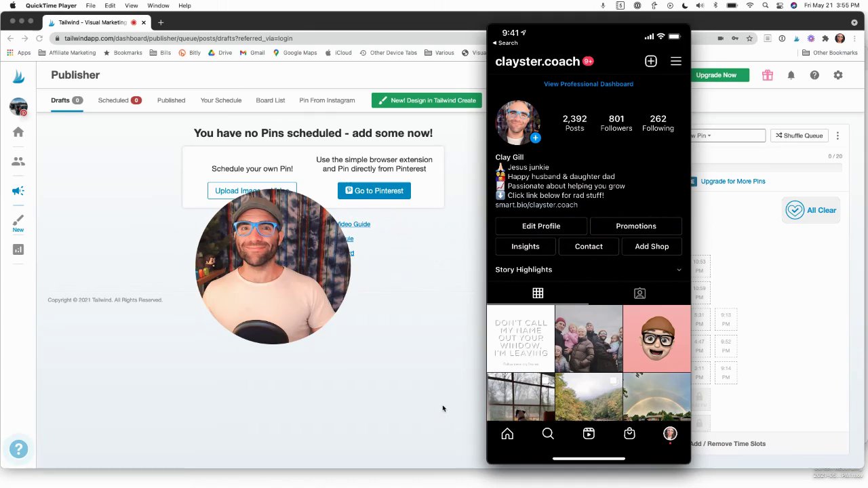Screen dimensions: 868x488
Task: Open Instagram new post plus icon
Action: click(650, 62)
